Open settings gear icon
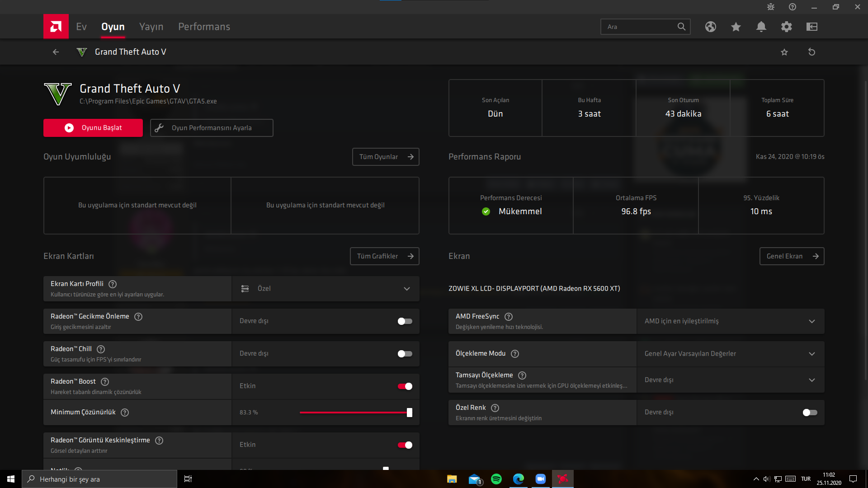Viewport: 868px width, 488px height. 787,27
